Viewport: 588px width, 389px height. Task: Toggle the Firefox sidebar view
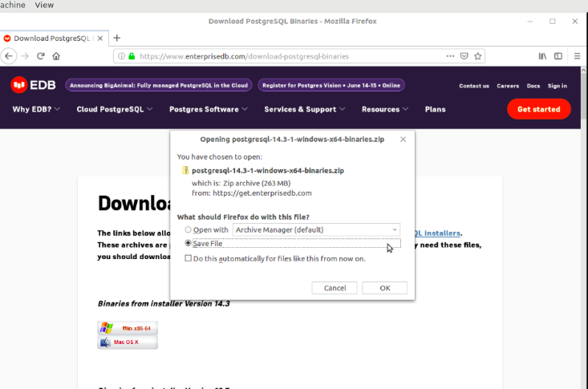pos(558,56)
